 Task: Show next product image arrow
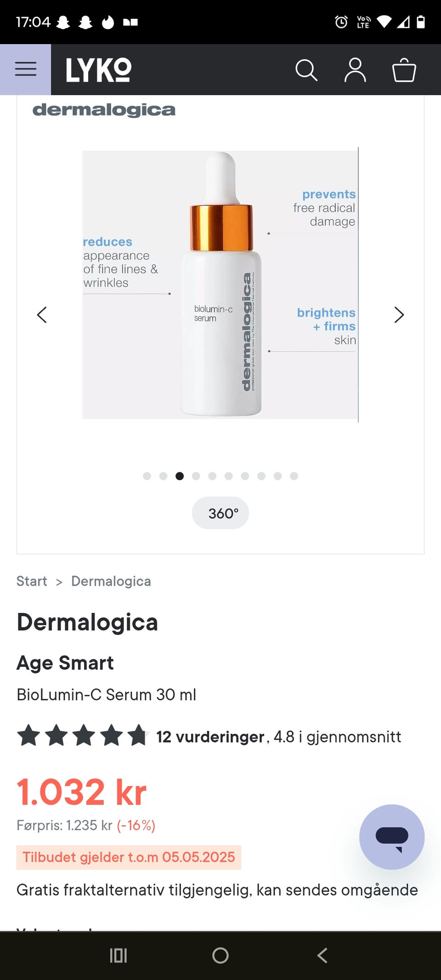(x=399, y=315)
